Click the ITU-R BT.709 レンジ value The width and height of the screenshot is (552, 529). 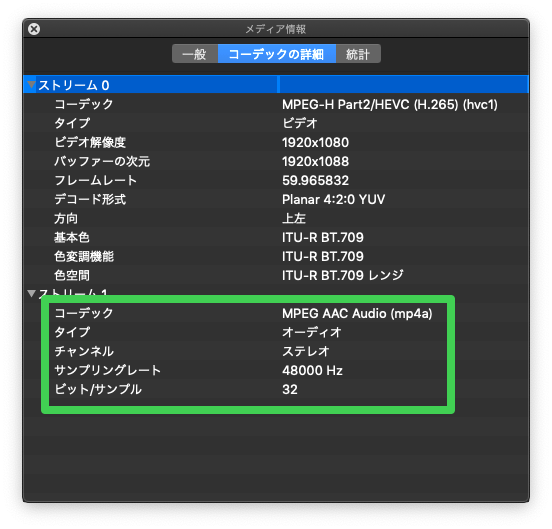pos(343,275)
